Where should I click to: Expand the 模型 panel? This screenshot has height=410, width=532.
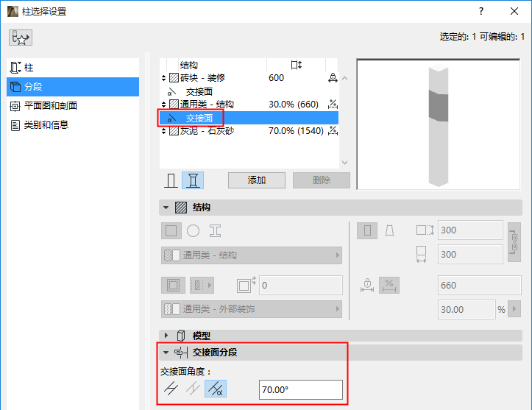coord(166,336)
